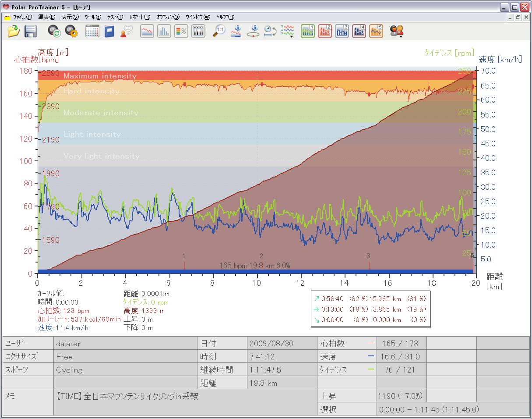Viewport: 532px width, 419px height.
Task: Open the テスト(T) menu
Action: click(115, 17)
